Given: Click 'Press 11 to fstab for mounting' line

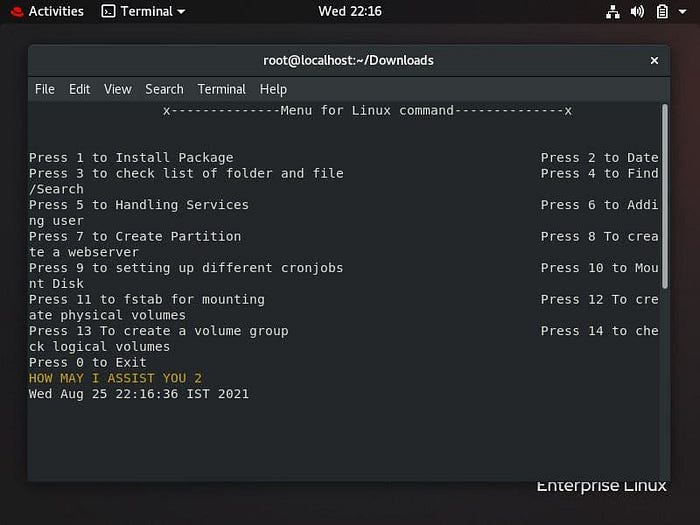Looking at the screenshot, I should point(147,299).
